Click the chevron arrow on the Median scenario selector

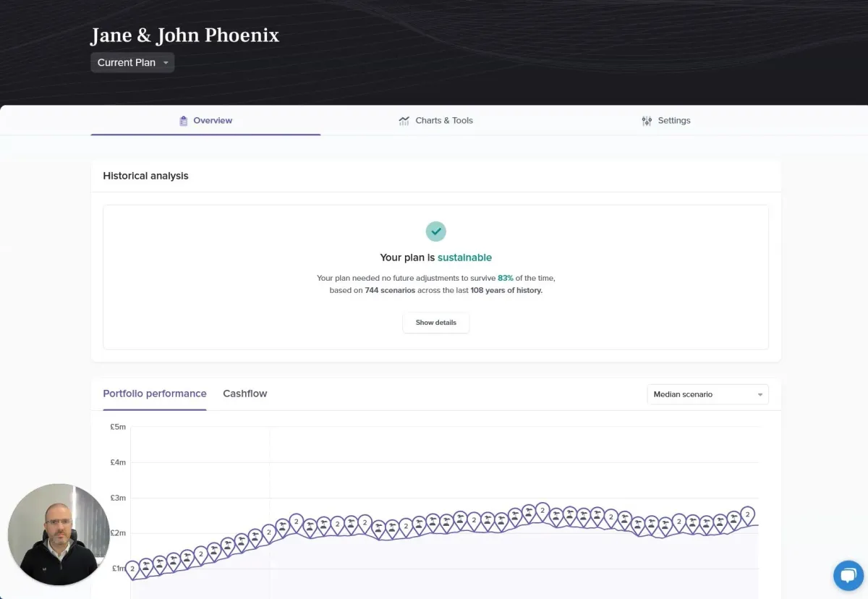tap(759, 394)
